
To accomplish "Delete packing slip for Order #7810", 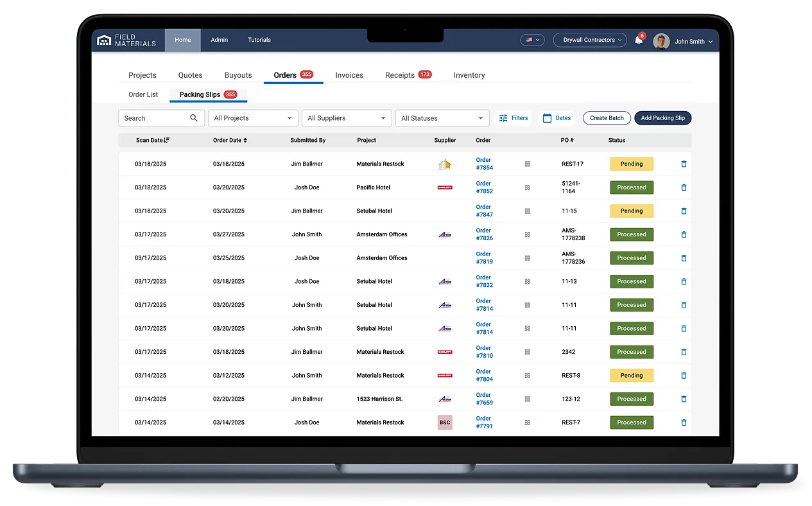I will (x=684, y=352).
